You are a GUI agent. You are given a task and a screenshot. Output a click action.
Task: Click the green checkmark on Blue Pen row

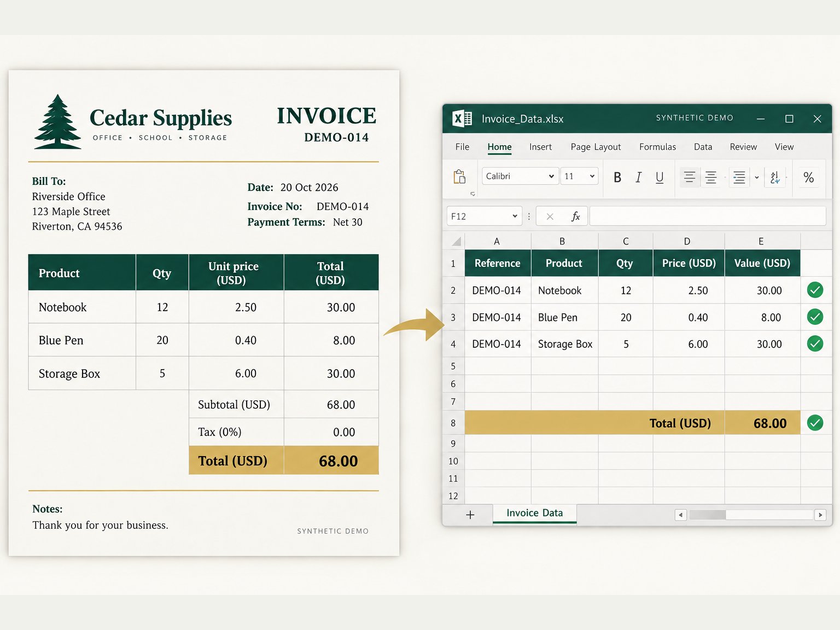pyautogui.click(x=815, y=317)
